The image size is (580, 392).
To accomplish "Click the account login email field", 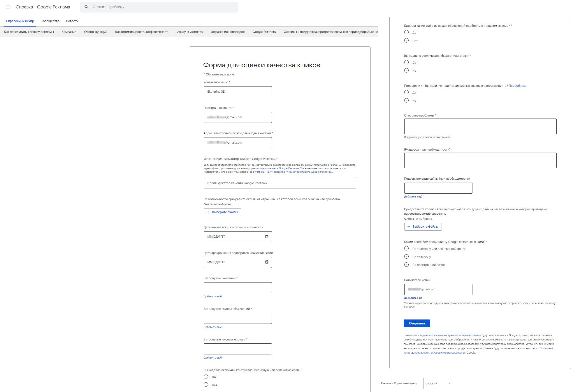I will coord(238,143).
